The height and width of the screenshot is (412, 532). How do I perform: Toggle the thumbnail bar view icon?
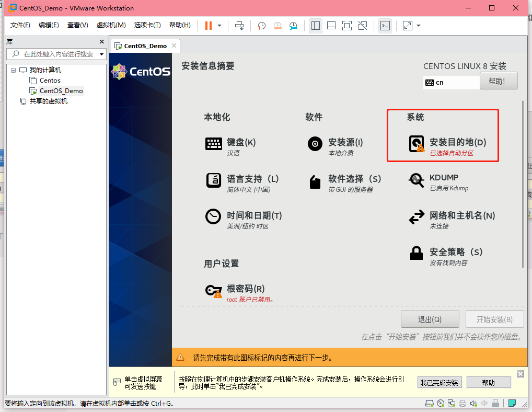point(331,26)
